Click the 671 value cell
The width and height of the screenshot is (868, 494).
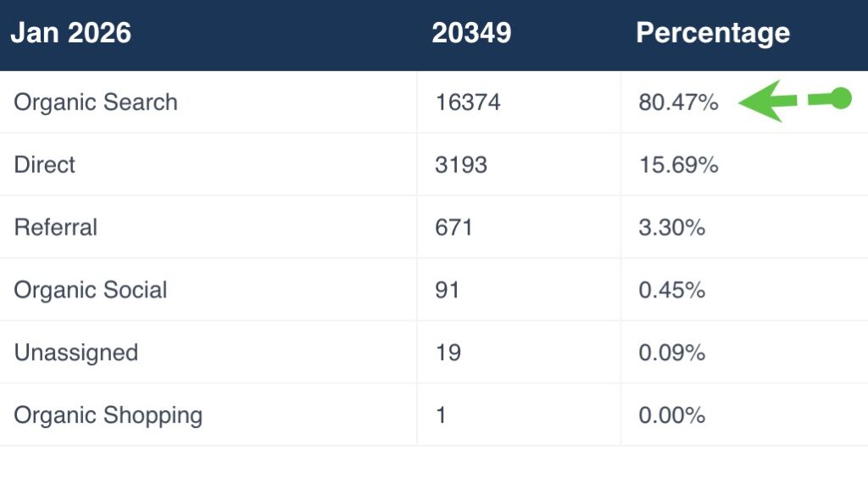coord(453,227)
